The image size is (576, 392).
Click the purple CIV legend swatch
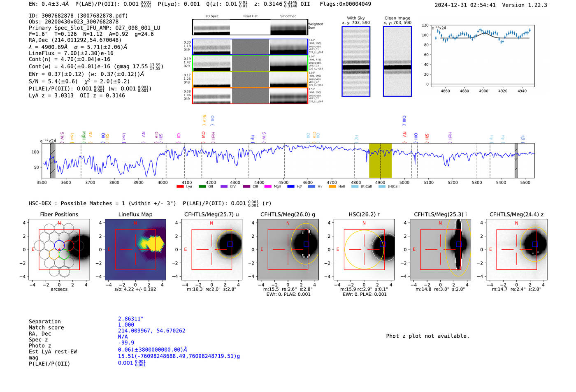(224, 186)
